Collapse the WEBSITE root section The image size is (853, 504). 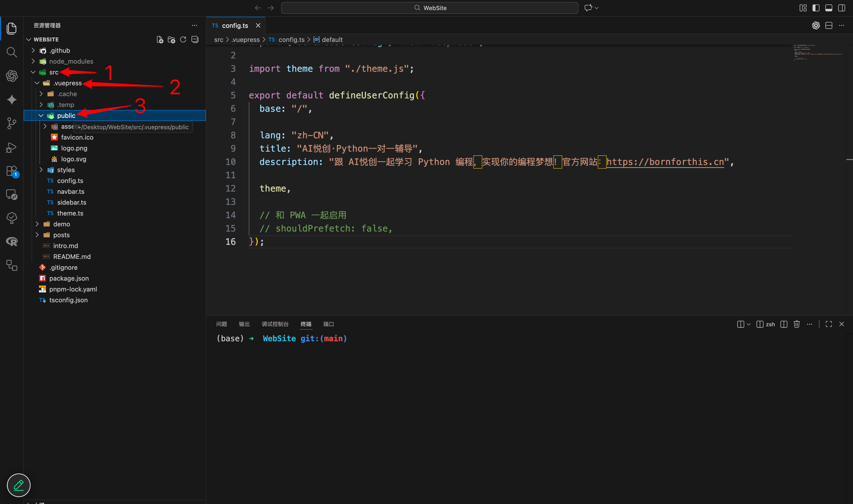pyautogui.click(x=29, y=40)
